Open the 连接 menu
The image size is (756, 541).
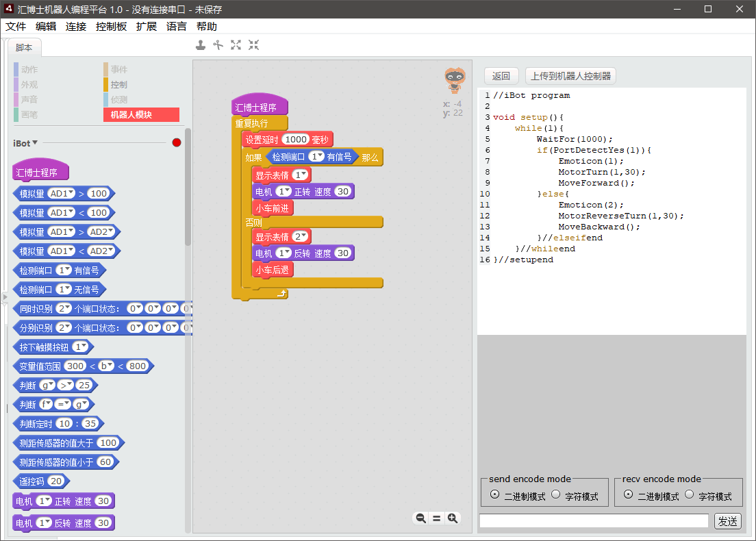click(x=76, y=26)
